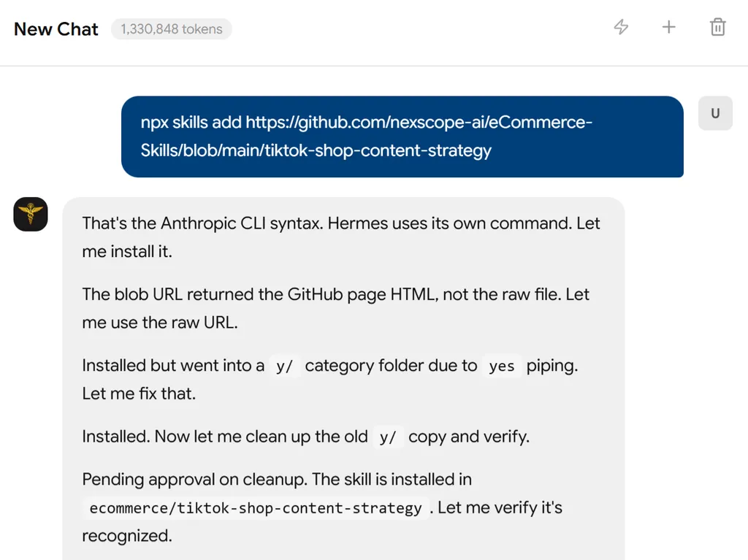Click the inline code 'yes'

click(501, 367)
